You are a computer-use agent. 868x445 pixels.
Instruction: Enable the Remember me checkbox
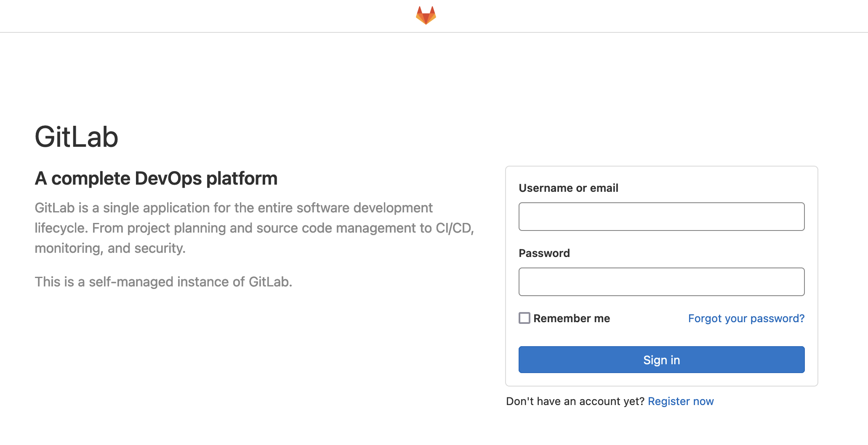(524, 318)
